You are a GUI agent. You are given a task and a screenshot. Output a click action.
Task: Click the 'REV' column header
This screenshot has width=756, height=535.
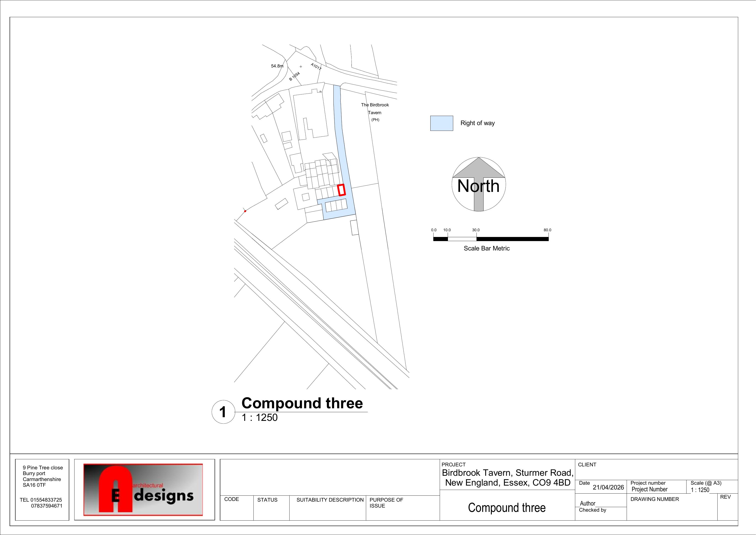pyautogui.click(x=725, y=497)
